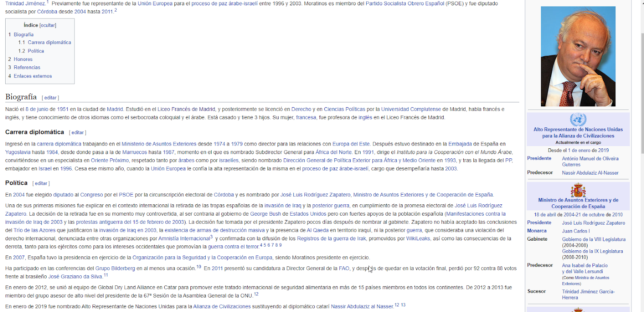Screen dimensions: 644x312
Task: Open '8 de junio' date link
Action: click(37, 109)
